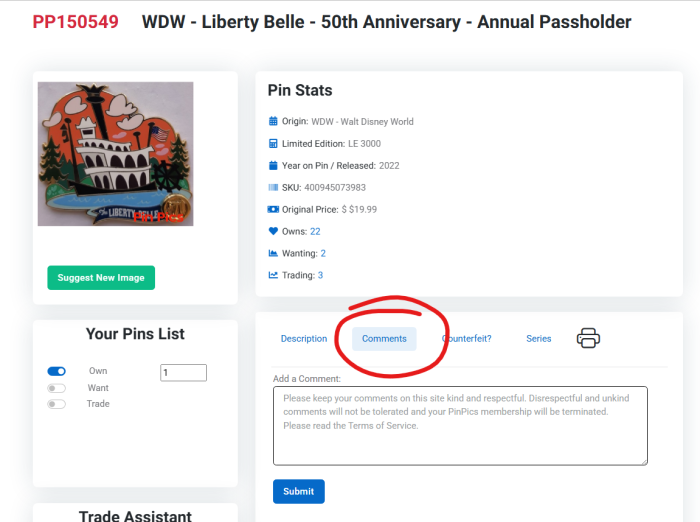Open the Owns count link 22

coord(315,232)
